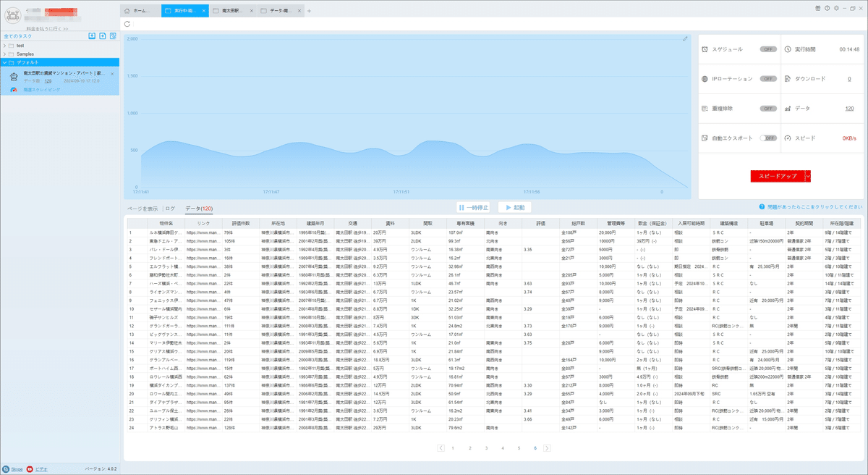Image resolution: width=868 pixels, height=475 pixels.
Task: Click the alarm clock icon for スケジュール
Action: (705, 49)
